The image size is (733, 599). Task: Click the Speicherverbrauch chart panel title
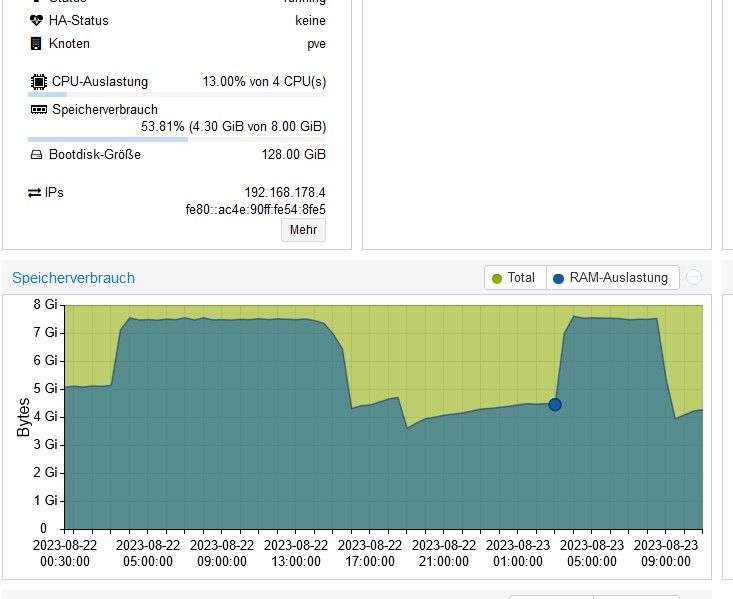coord(73,278)
